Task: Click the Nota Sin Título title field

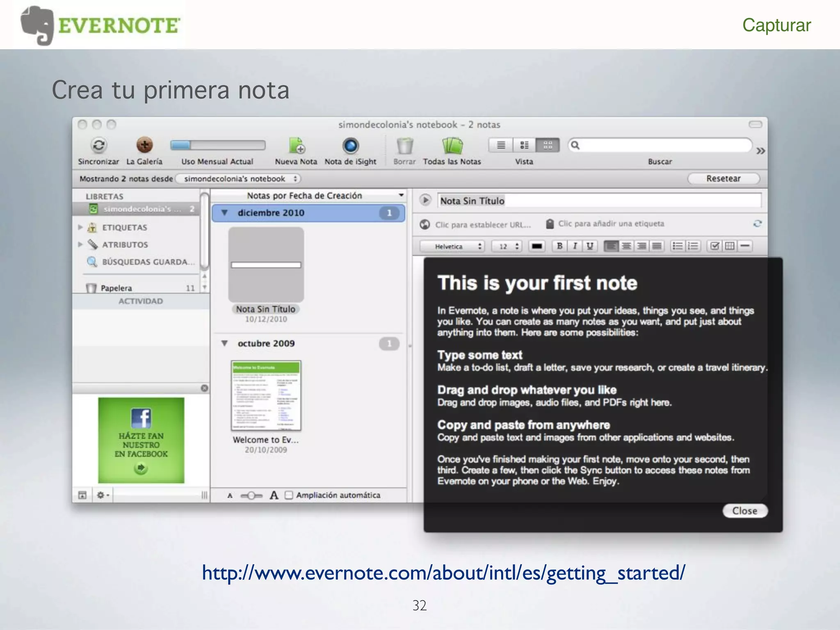Action: point(599,201)
